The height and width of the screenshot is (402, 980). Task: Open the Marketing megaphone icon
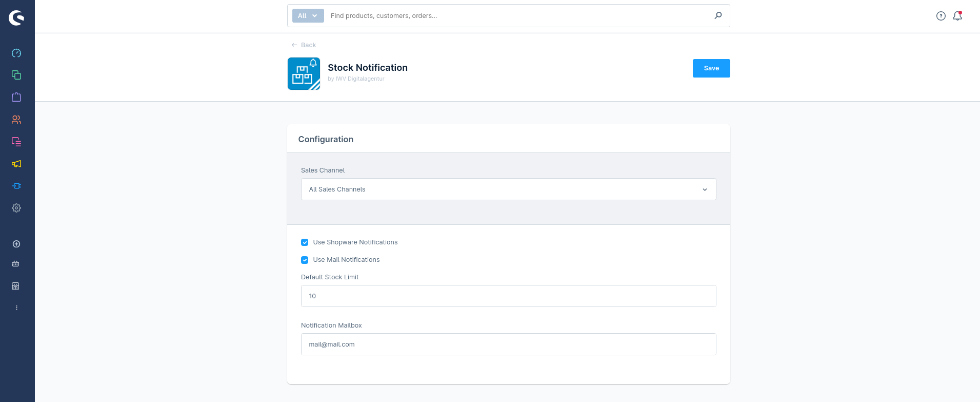[16, 164]
